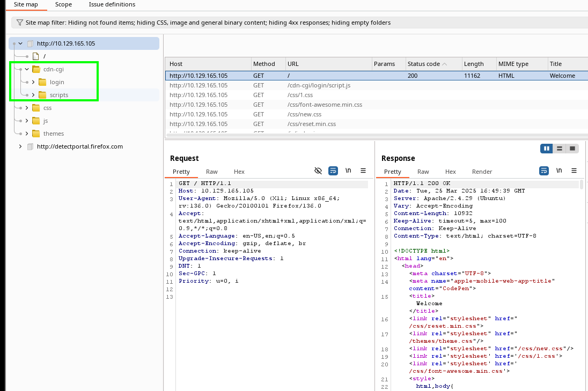Expand the themes folder chevron

click(x=27, y=134)
